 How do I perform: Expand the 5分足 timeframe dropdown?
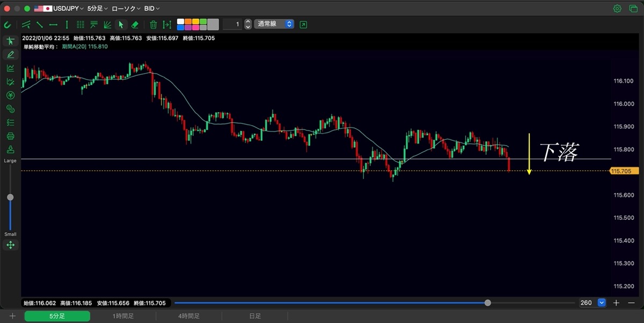point(97,9)
